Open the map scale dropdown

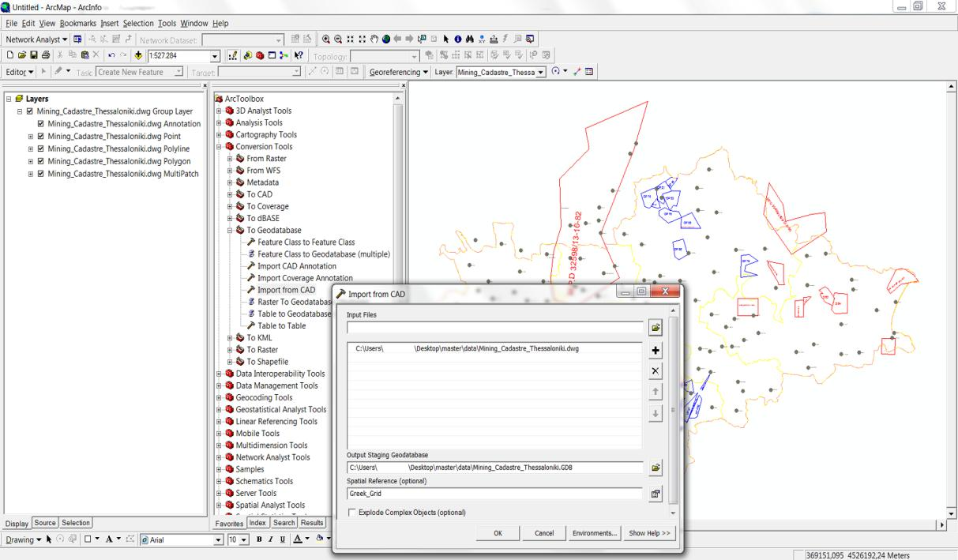215,55
